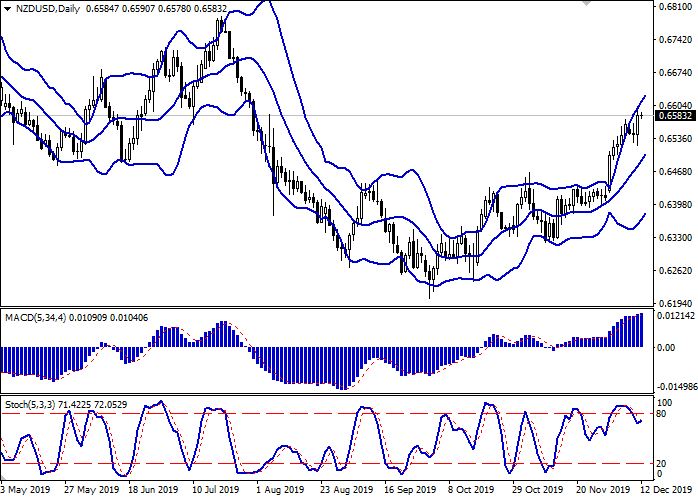Image resolution: width=698 pixels, height=500 pixels.
Task: Click the 0.66040 price axis label
Action: (x=675, y=105)
